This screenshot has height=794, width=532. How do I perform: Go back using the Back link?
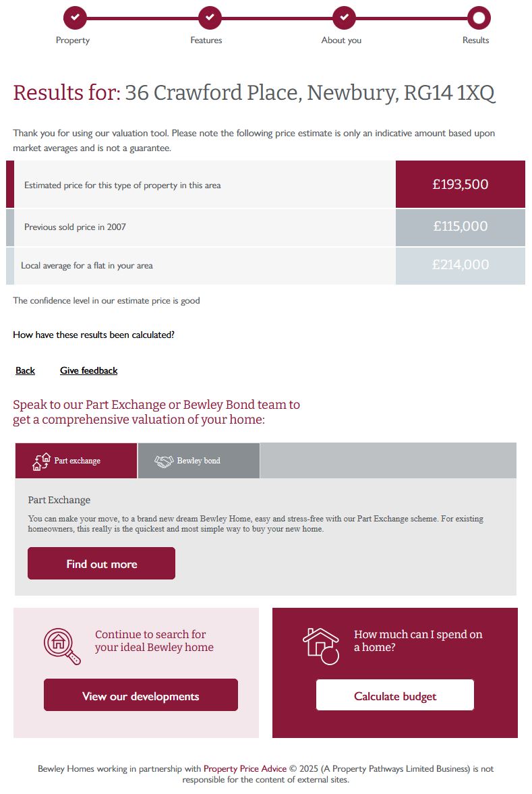[x=26, y=370]
